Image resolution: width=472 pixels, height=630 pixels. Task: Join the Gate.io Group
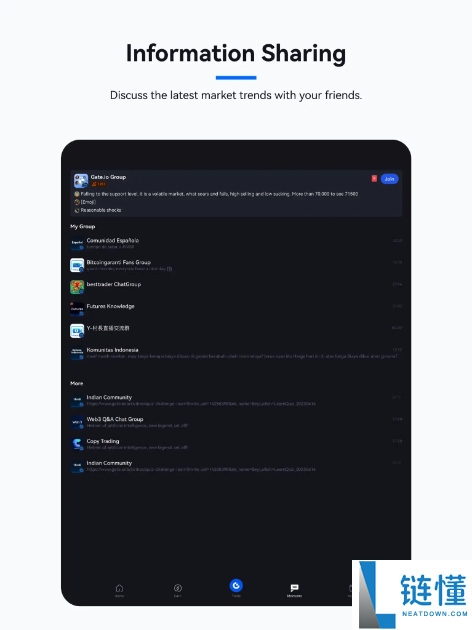pos(389,179)
